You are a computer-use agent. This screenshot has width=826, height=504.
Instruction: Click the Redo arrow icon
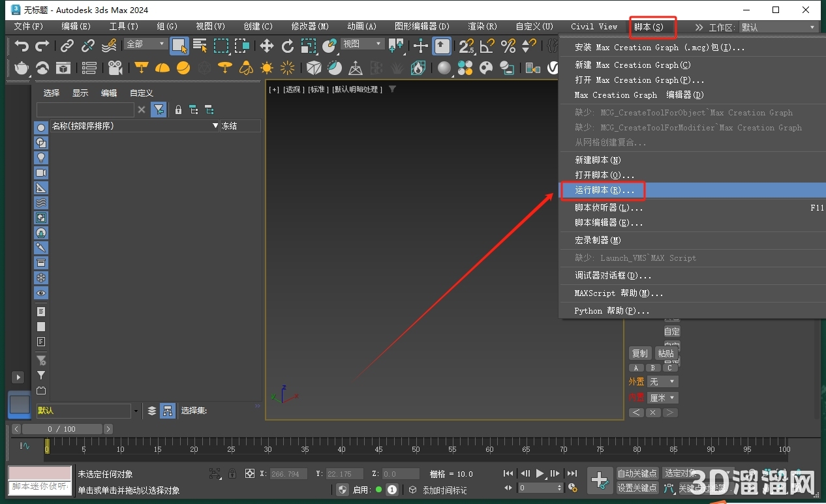(x=42, y=46)
